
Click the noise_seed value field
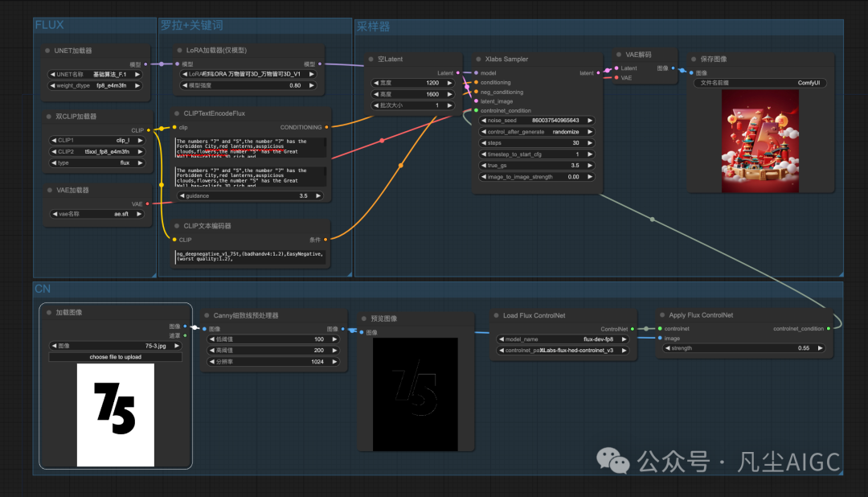pyautogui.click(x=536, y=121)
